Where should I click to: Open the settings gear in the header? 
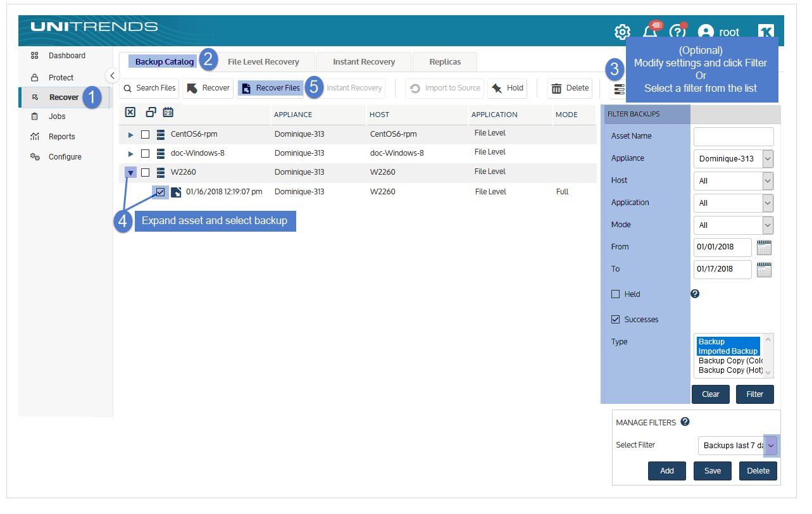(x=622, y=32)
